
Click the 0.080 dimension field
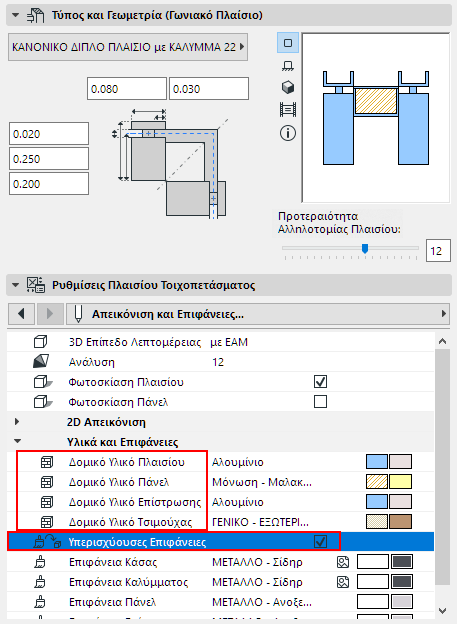point(127,89)
